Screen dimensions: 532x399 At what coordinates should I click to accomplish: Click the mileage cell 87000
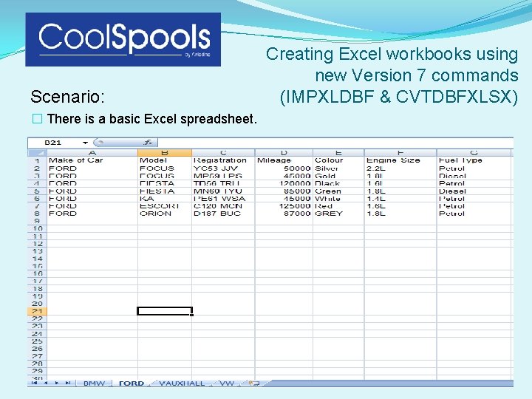(284, 214)
